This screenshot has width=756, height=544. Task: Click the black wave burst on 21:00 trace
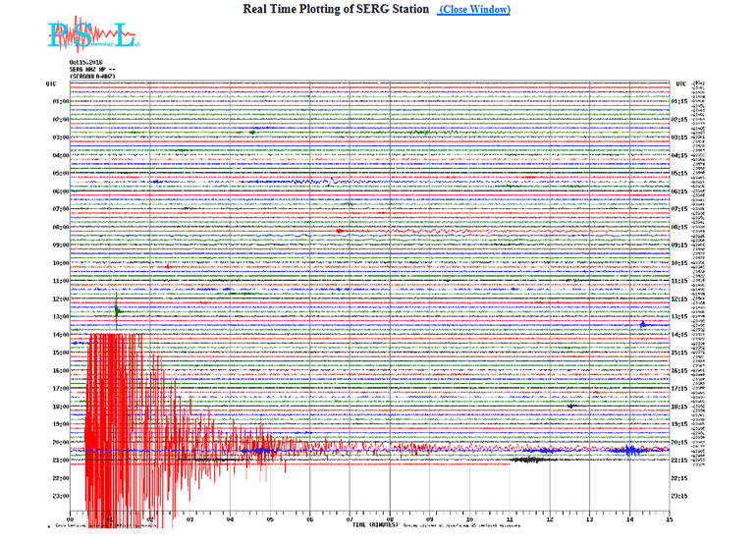[530, 459]
